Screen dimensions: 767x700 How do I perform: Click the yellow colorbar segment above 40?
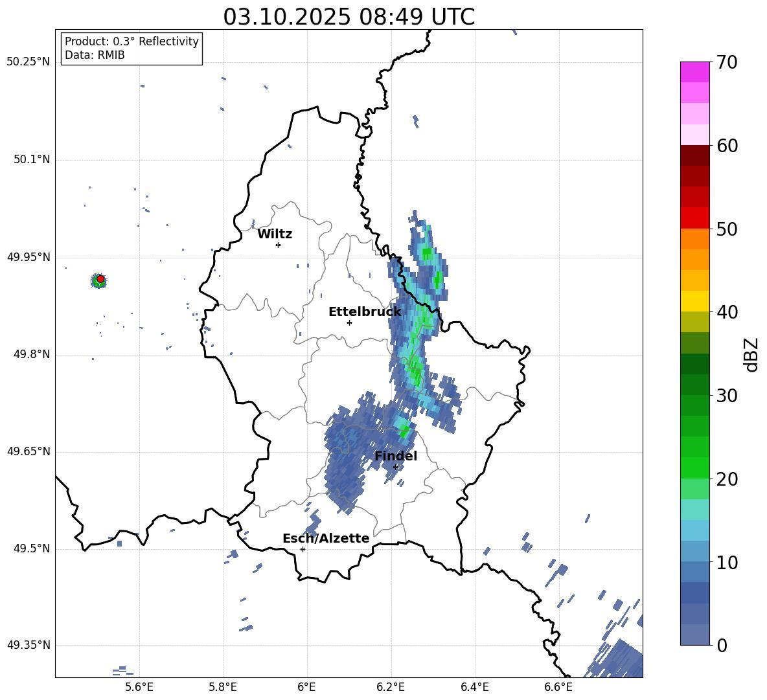(694, 301)
